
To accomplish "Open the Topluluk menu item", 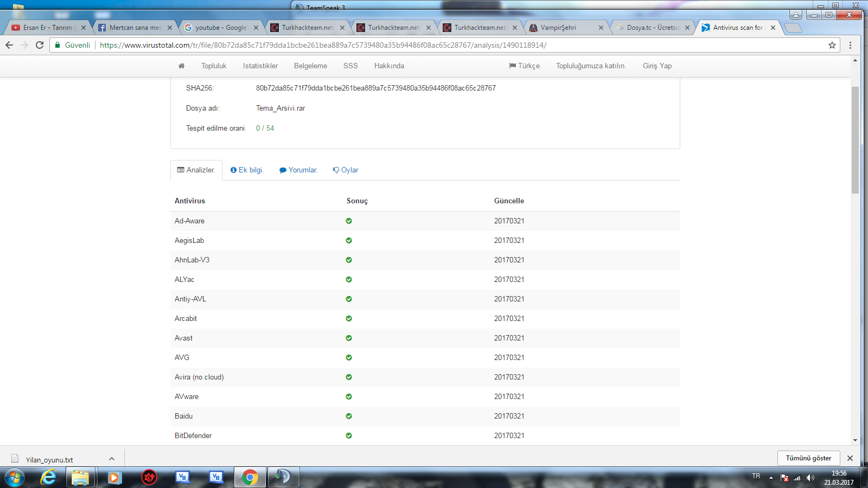I will [x=214, y=66].
